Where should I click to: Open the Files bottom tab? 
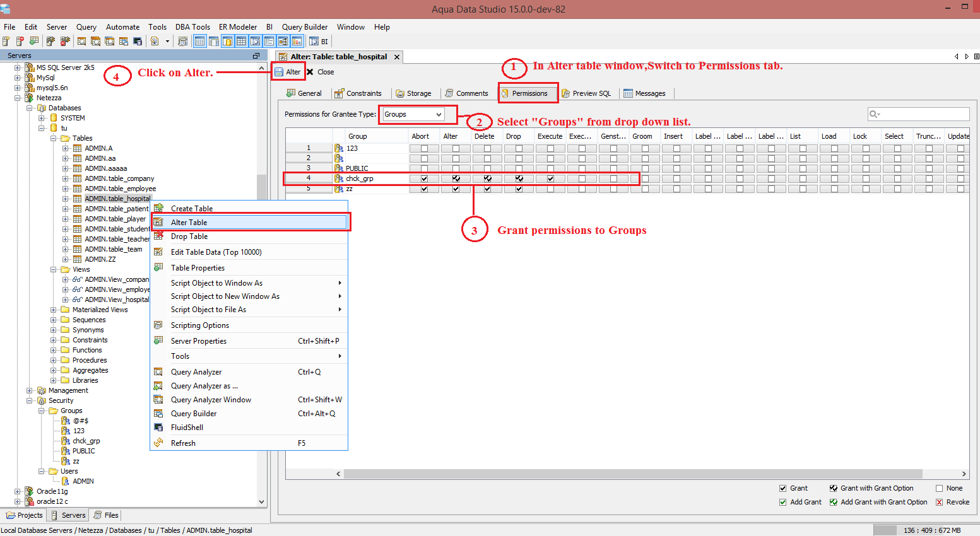(x=106, y=515)
